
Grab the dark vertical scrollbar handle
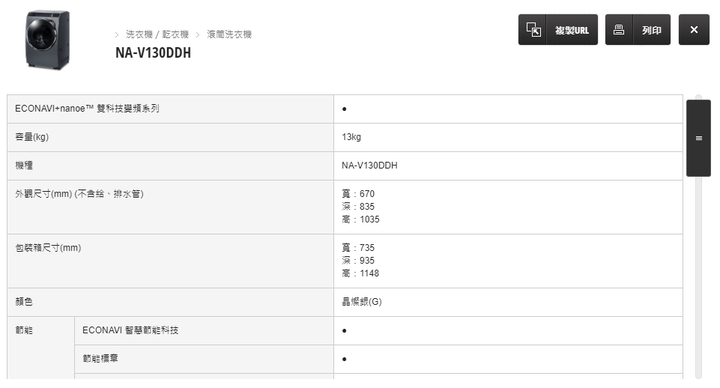tap(698, 138)
